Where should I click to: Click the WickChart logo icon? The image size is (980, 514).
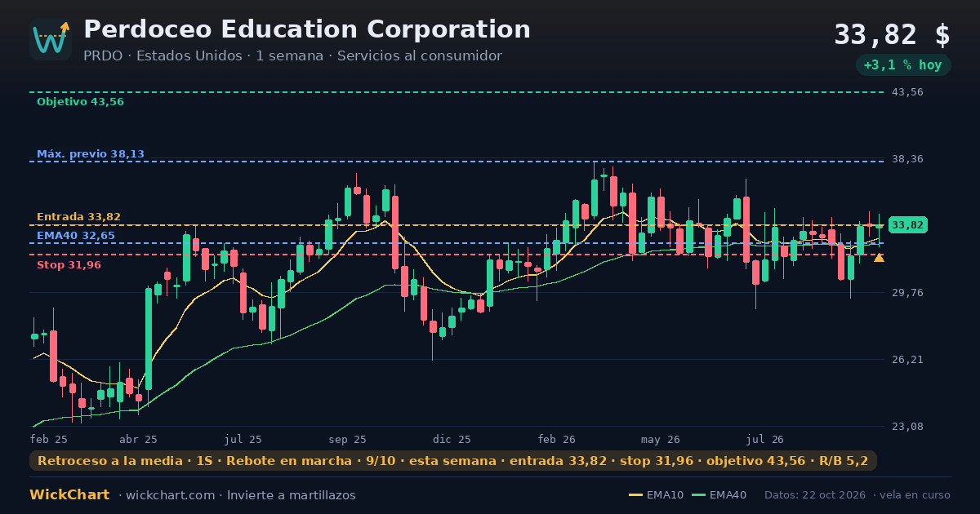(51, 39)
